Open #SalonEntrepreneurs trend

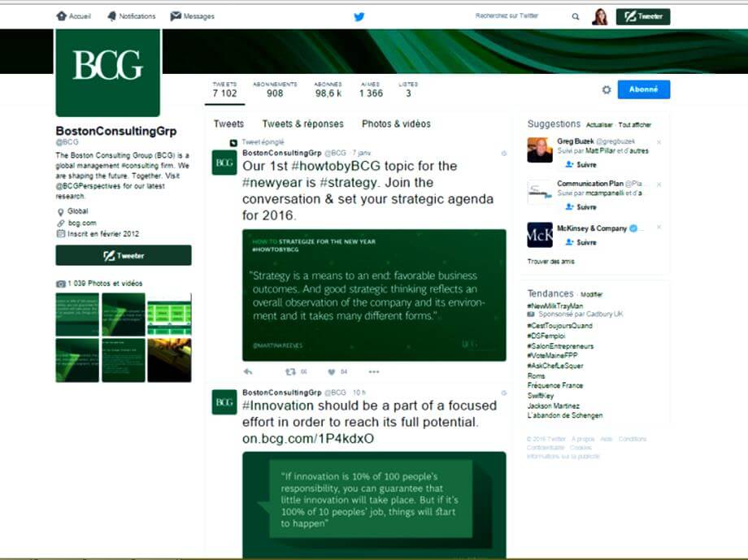tap(560, 346)
